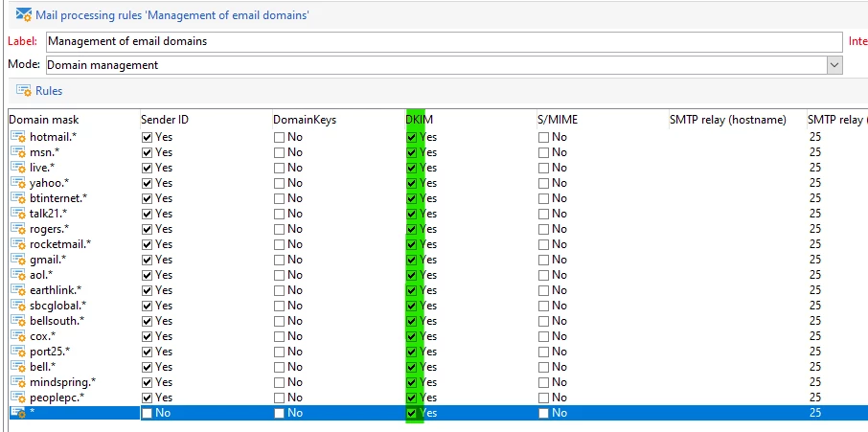Select the hotmail.* rule row icon
Image resolution: width=868 pixels, height=432 pixels.
click(x=18, y=137)
